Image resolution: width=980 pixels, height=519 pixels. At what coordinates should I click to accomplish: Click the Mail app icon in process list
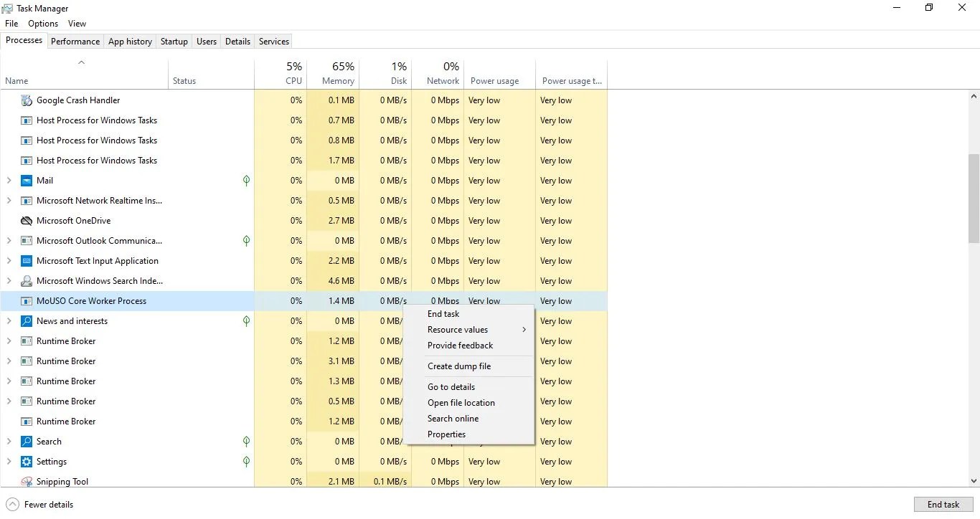tap(26, 180)
